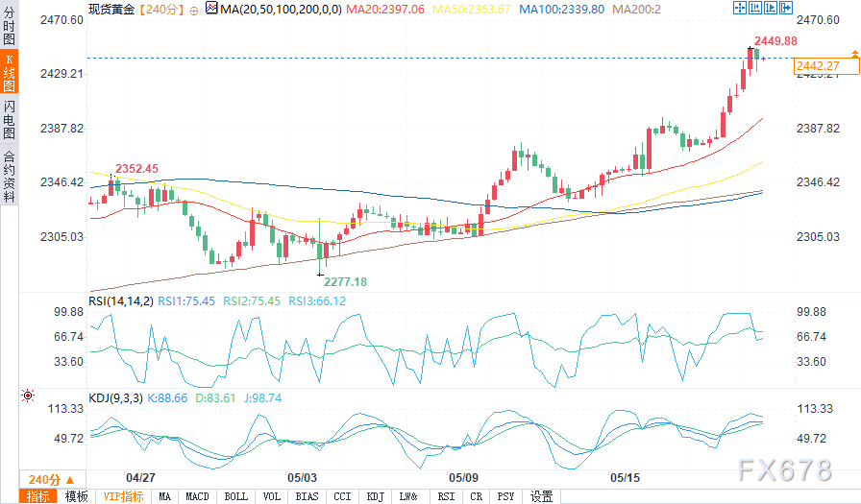This screenshot has height=504, width=861.
Task: Click the jump-to-start axis icon in the chart toolbar
Action: click(755, 8)
